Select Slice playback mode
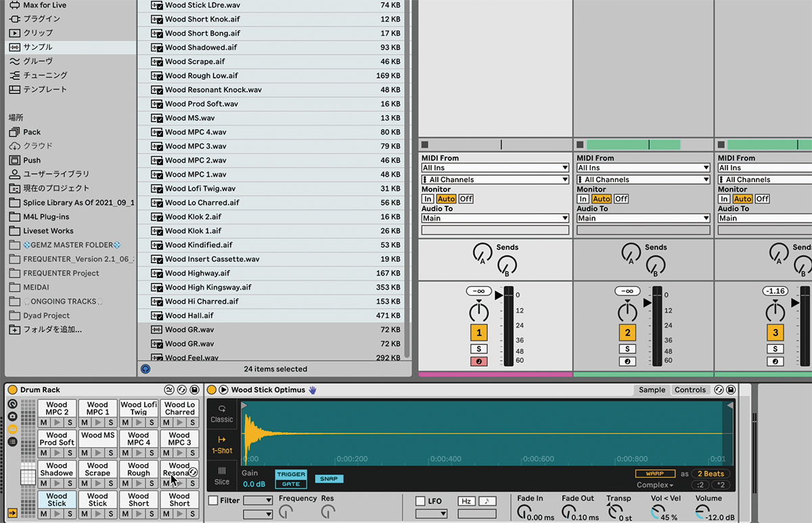 tap(222, 476)
